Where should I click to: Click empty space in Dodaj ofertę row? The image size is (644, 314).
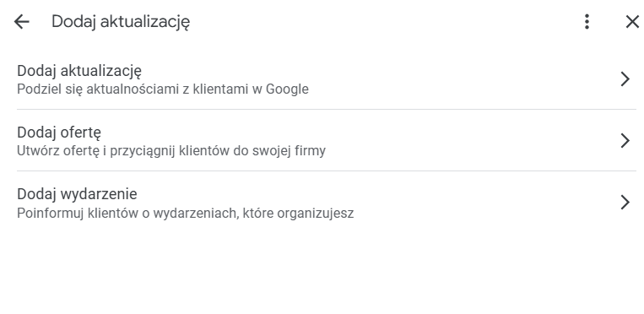473,141
